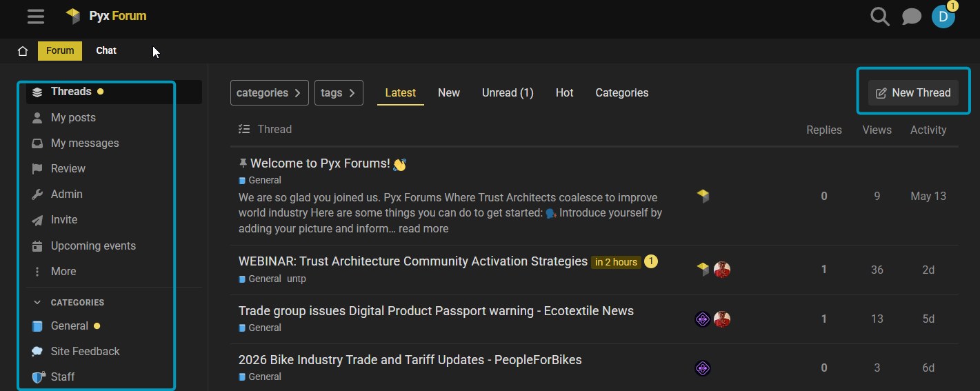
Task: Click the Staff shield lock icon
Action: [x=38, y=377]
